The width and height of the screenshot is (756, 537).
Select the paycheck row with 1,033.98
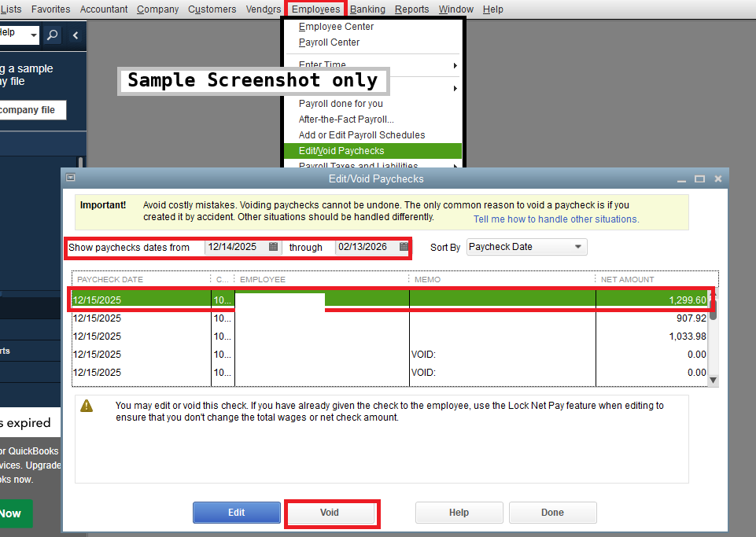pyautogui.click(x=389, y=336)
